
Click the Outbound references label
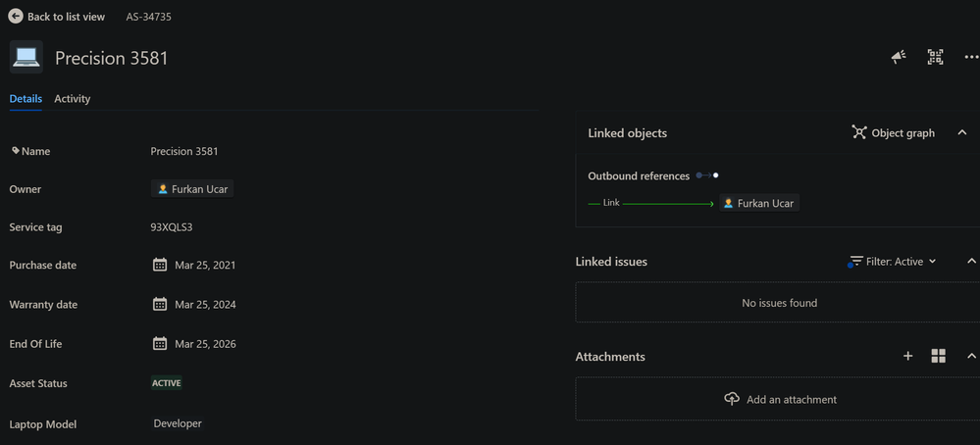(x=639, y=176)
